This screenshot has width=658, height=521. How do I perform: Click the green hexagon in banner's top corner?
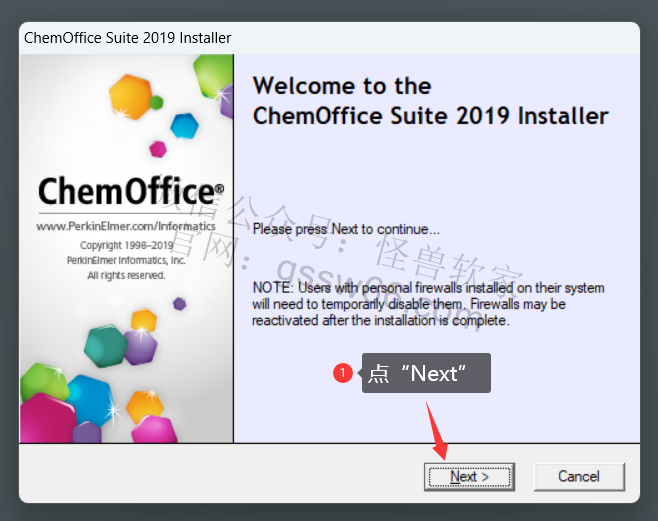click(x=213, y=77)
